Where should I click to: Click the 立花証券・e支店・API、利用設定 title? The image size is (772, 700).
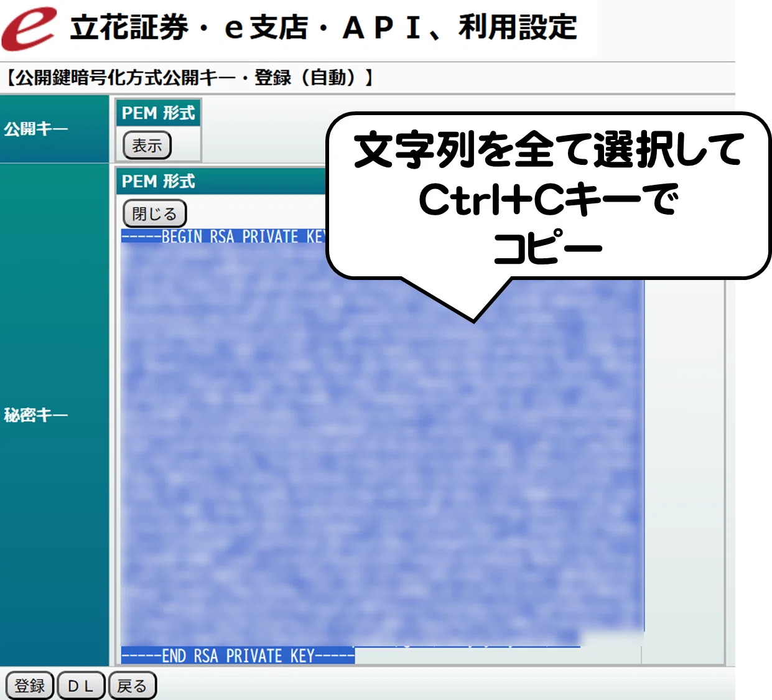click(323, 28)
